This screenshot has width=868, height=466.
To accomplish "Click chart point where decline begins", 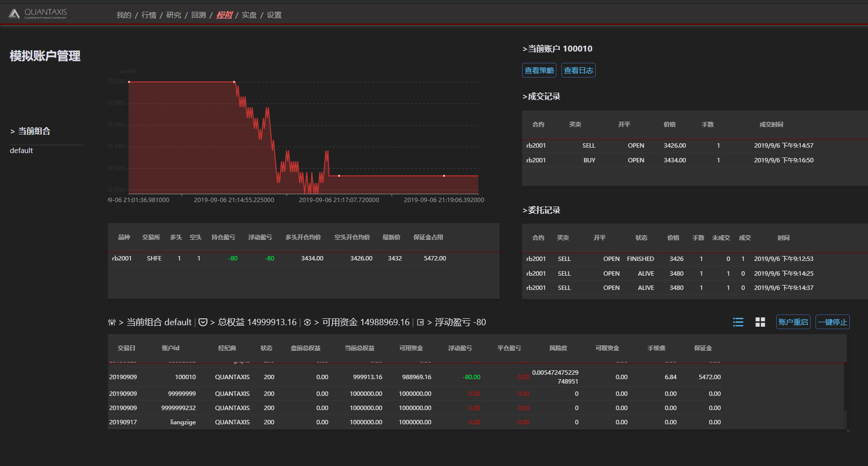I will (x=234, y=82).
